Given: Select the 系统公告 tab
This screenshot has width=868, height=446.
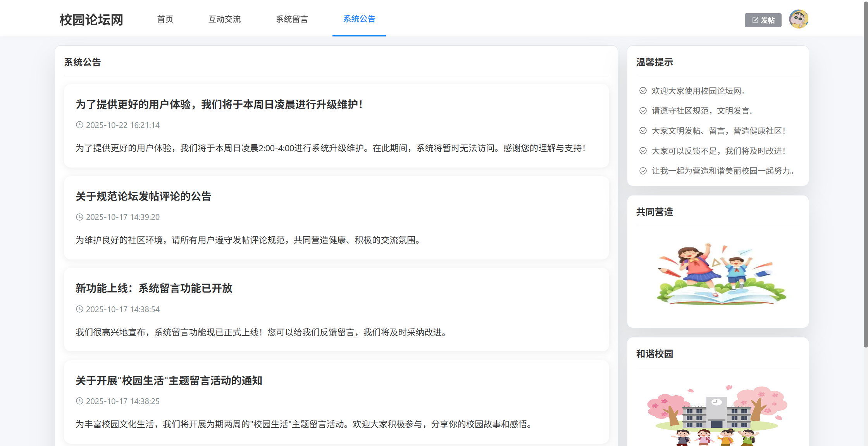Looking at the screenshot, I should click(359, 19).
